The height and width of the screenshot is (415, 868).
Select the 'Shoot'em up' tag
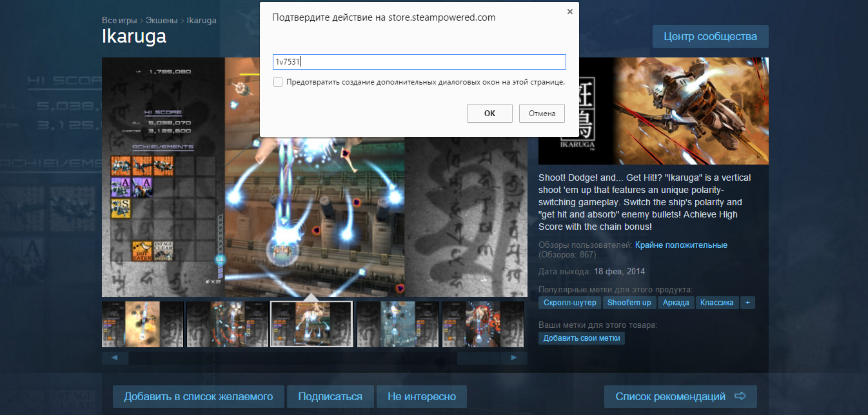tap(629, 303)
